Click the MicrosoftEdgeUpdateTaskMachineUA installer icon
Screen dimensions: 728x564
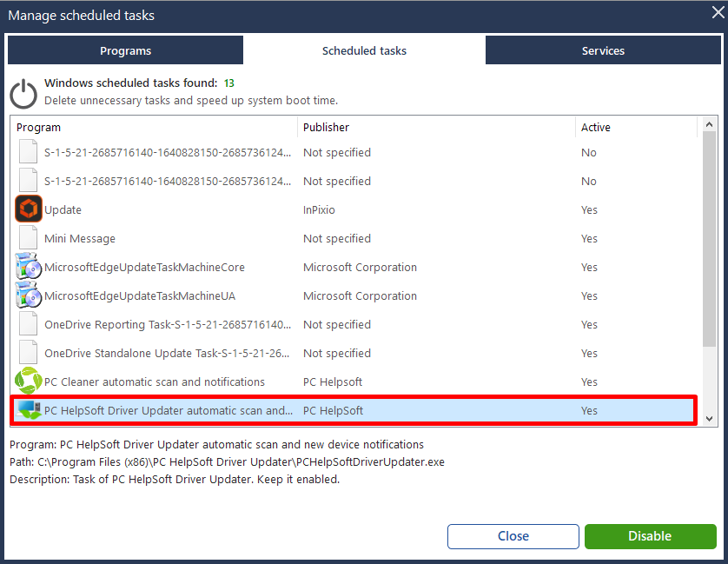point(29,295)
